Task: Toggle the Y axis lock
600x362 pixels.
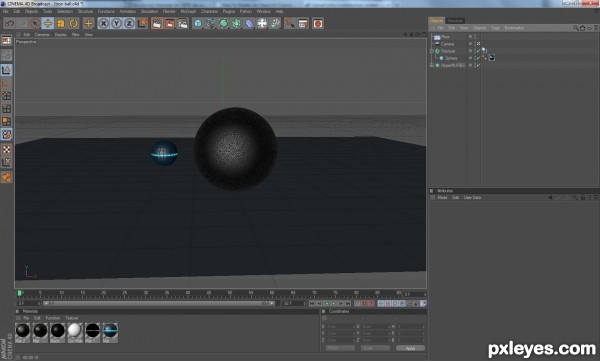Action: coord(116,24)
